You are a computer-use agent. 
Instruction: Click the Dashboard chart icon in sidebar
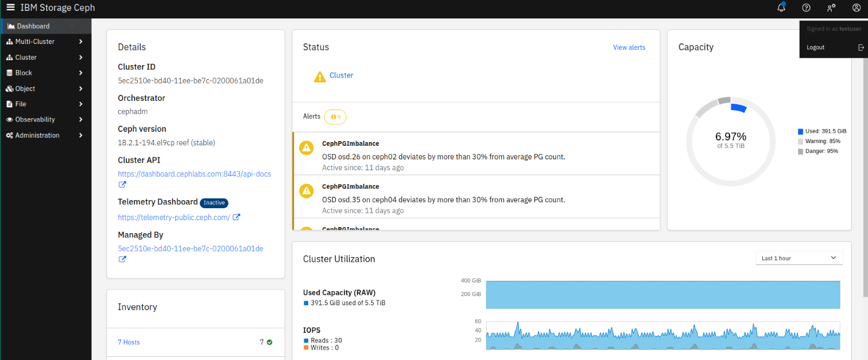coord(11,26)
